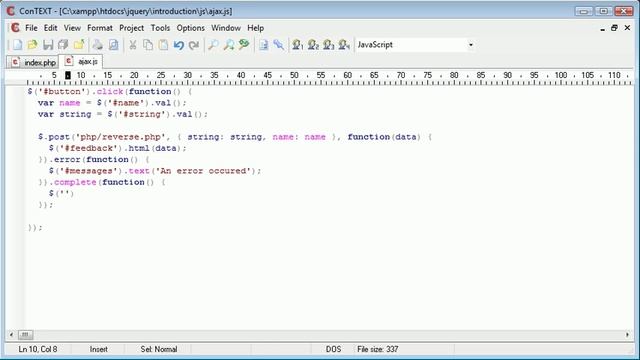Select the ajax.js tab
The width and height of the screenshot is (640, 360).
pos(81,61)
